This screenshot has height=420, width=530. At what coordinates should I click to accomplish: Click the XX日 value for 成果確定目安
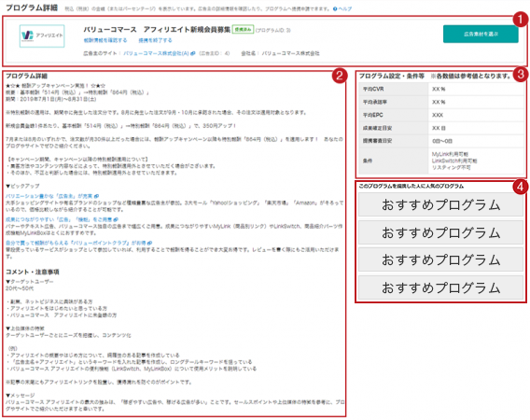coord(439,128)
